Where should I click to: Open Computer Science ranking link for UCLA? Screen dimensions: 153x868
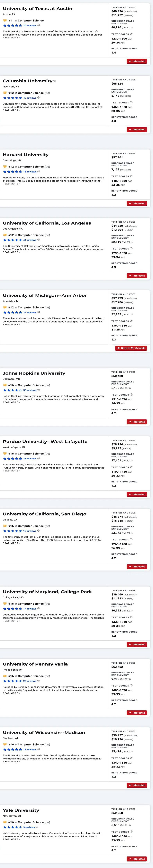[31, 235]
